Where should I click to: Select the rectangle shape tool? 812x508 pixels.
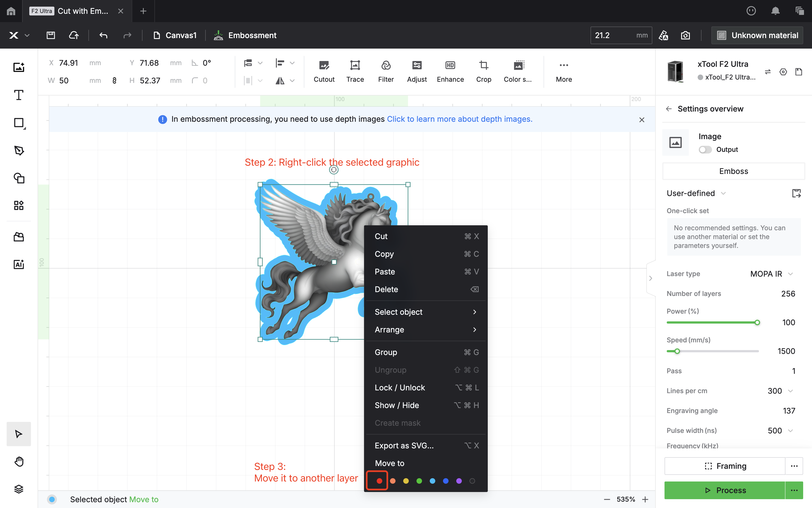click(x=19, y=123)
